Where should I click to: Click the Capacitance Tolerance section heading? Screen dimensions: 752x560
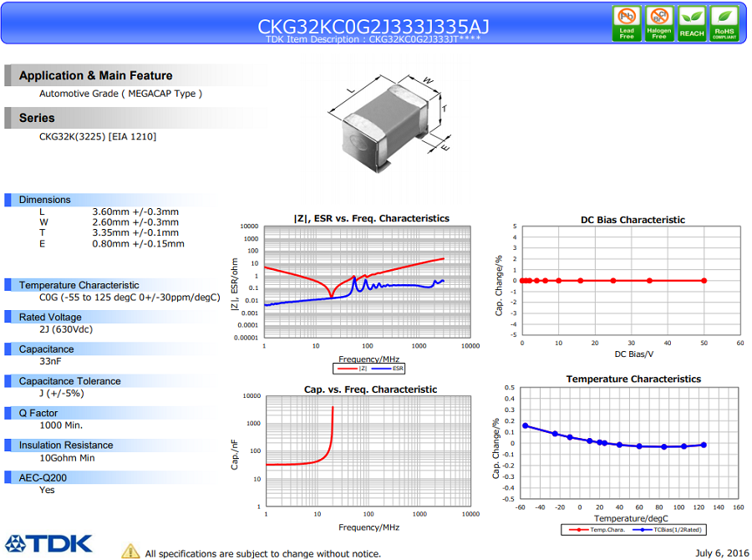[70, 381]
